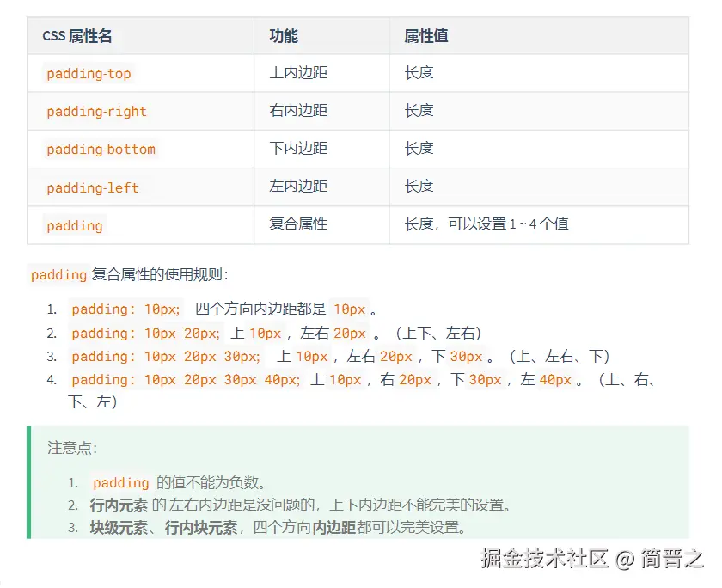Screen dimensions: 722x588
Task: Click the padding-top code badge
Action: click(x=89, y=73)
